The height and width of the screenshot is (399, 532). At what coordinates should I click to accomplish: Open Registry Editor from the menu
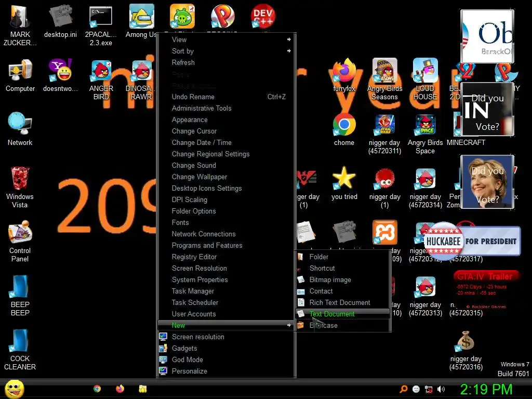pos(226,257)
